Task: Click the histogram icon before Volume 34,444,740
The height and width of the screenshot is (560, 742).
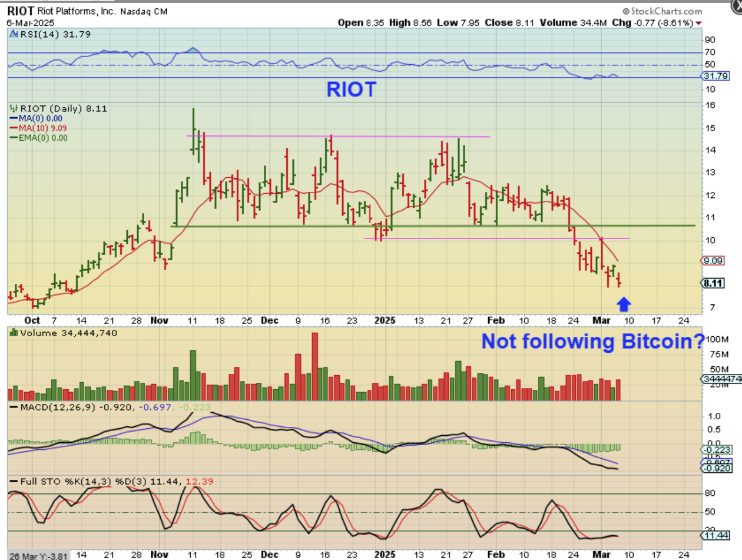Action: click(x=13, y=333)
